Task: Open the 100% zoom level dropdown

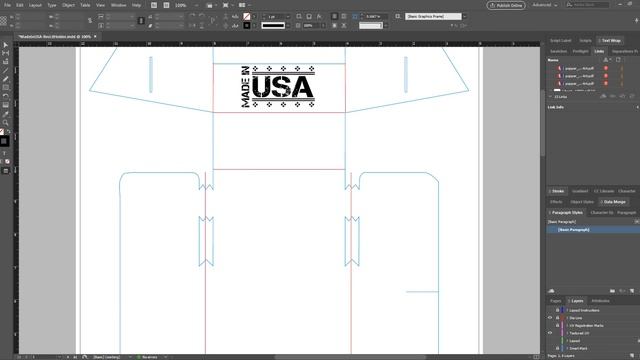Action: point(196,5)
